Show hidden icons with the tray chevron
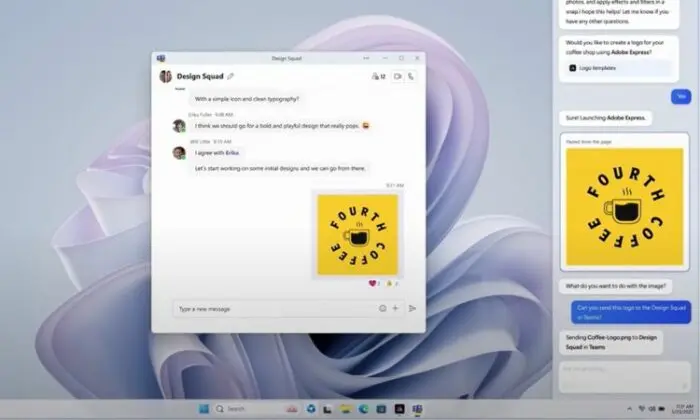 point(629,409)
